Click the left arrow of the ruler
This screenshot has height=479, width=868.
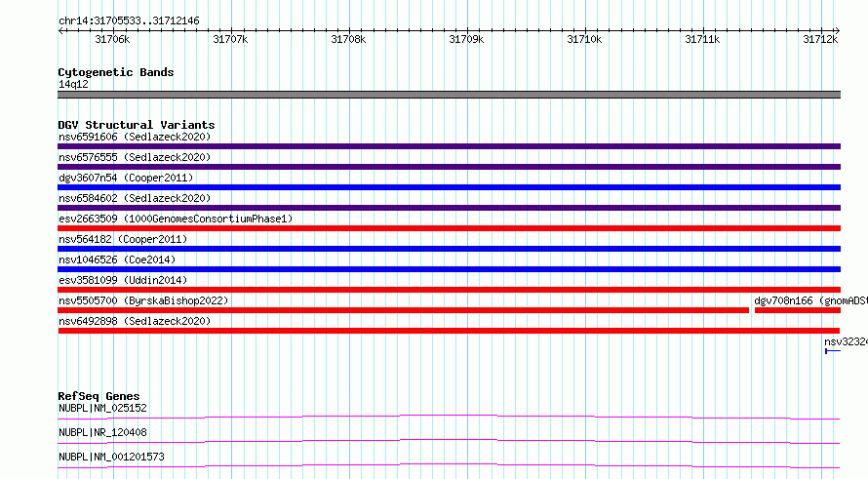point(60,30)
